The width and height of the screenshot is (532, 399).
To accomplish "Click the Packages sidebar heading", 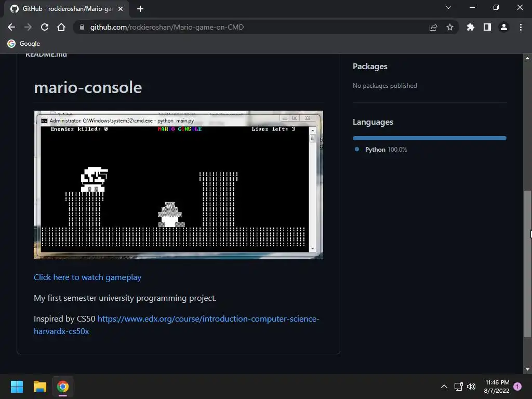I will pyautogui.click(x=370, y=66).
